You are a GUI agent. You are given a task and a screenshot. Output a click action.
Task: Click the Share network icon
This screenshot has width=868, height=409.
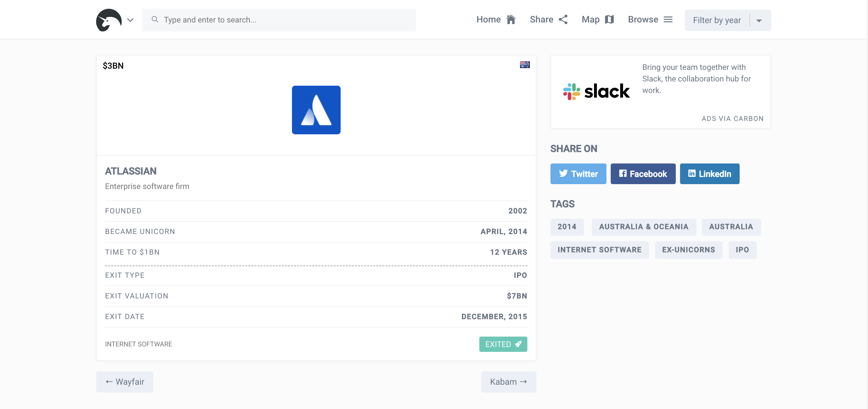(563, 20)
